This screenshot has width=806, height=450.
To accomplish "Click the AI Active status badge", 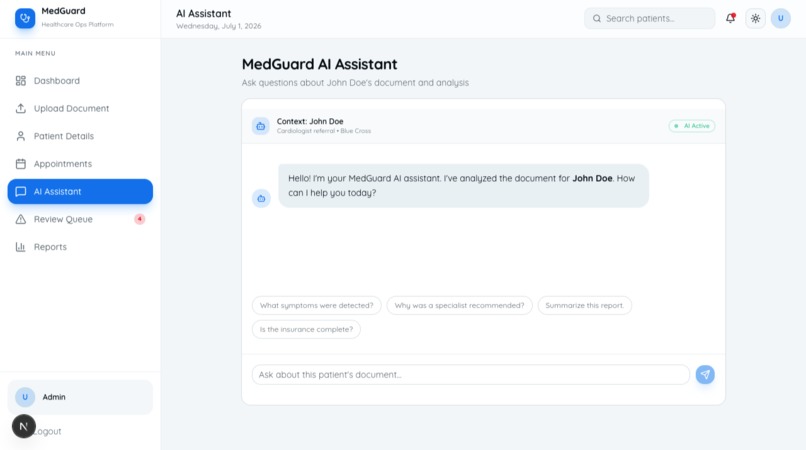I will [692, 126].
